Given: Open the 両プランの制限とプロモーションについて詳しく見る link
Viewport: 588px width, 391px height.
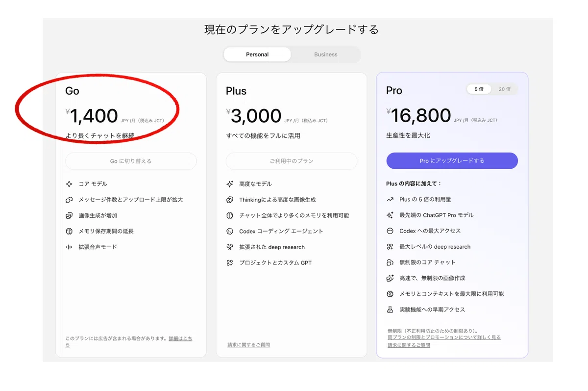Looking at the screenshot, I should tap(444, 338).
